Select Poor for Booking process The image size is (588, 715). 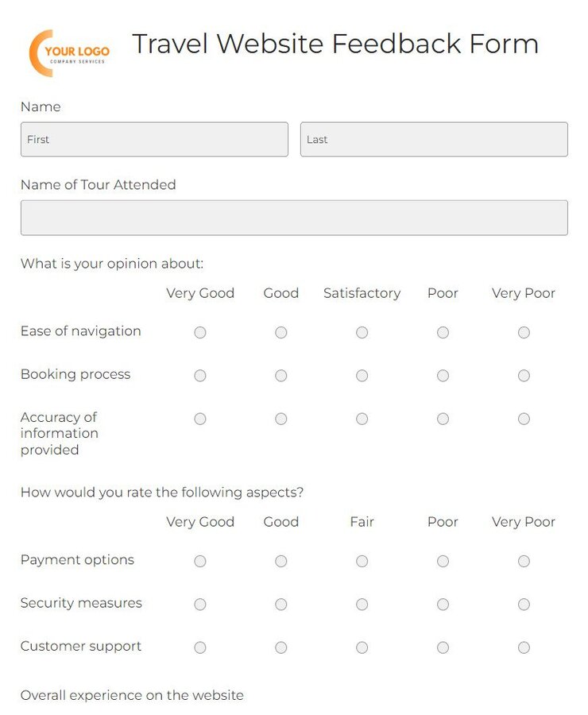coord(443,375)
